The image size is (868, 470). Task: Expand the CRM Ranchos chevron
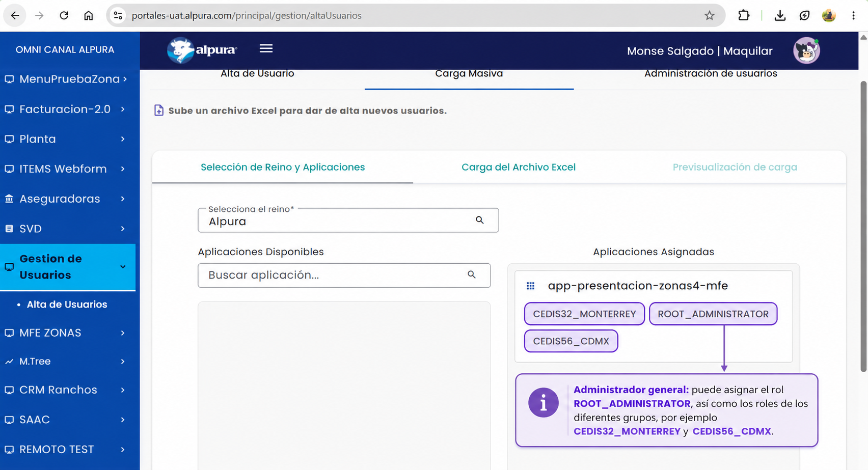click(x=123, y=390)
